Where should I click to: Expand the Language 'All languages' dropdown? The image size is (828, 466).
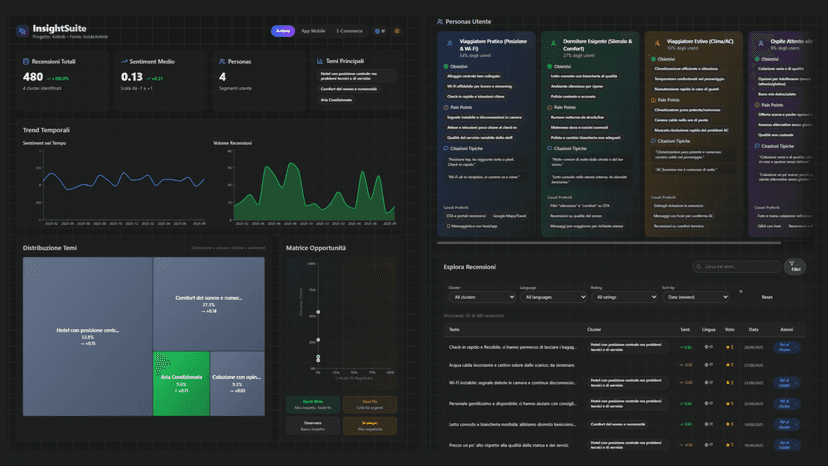552,297
